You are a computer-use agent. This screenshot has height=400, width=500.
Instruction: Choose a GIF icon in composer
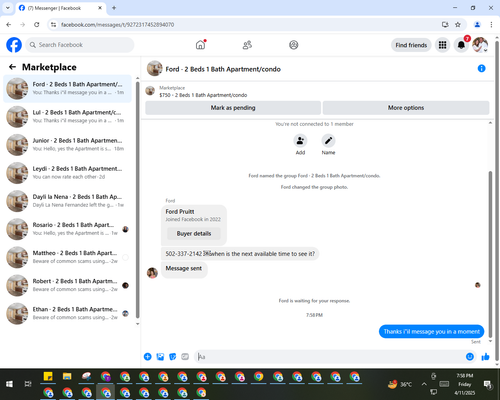[185, 357]
